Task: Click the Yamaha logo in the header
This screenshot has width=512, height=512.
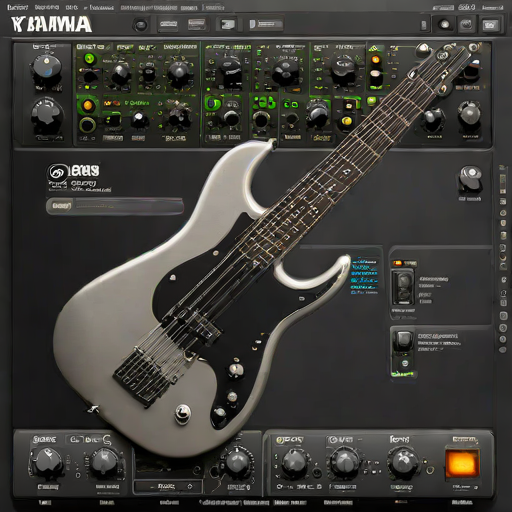Action: (51, 25)
